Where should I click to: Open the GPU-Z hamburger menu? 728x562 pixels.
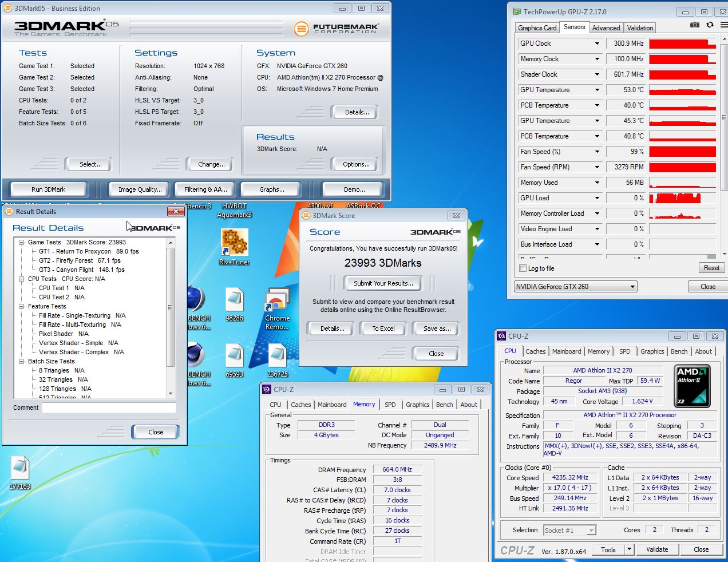[724, 25]
